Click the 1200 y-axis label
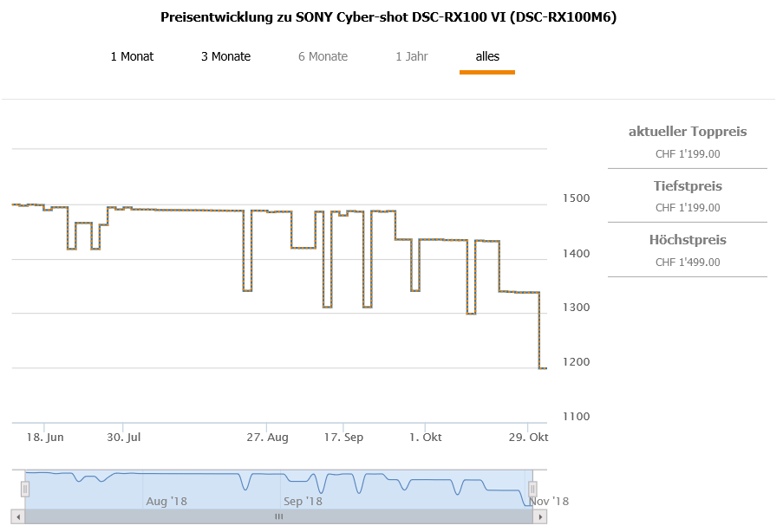This screenshot has height=532, width=783. [577, 362]
